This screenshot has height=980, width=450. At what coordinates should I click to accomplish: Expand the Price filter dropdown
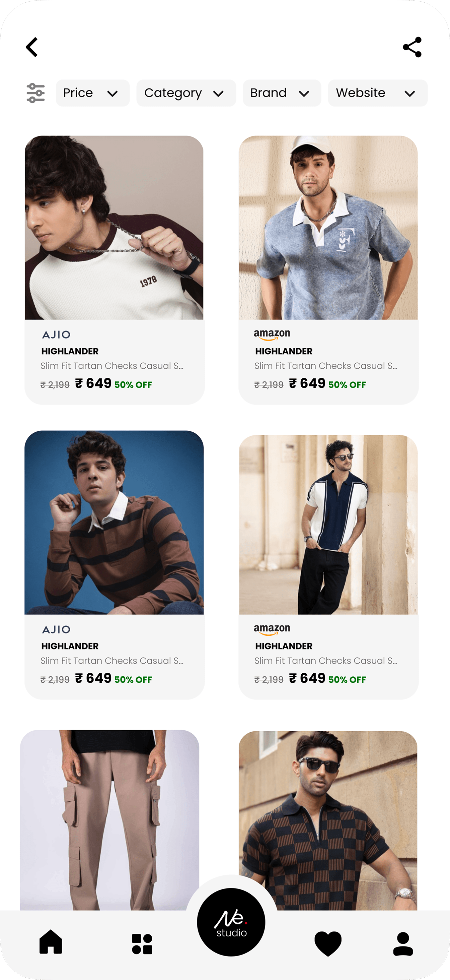[x=93, y=93]
